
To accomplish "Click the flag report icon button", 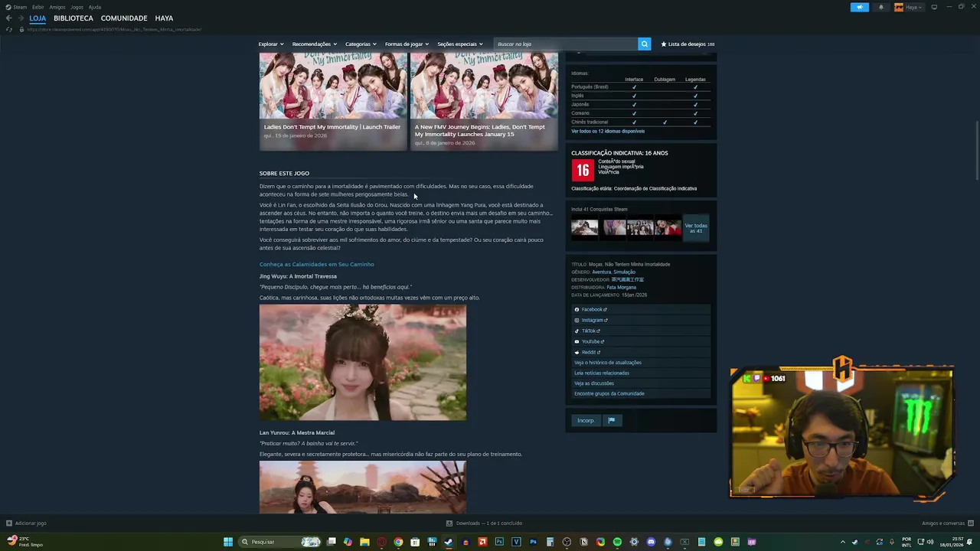I will point(611,420).
